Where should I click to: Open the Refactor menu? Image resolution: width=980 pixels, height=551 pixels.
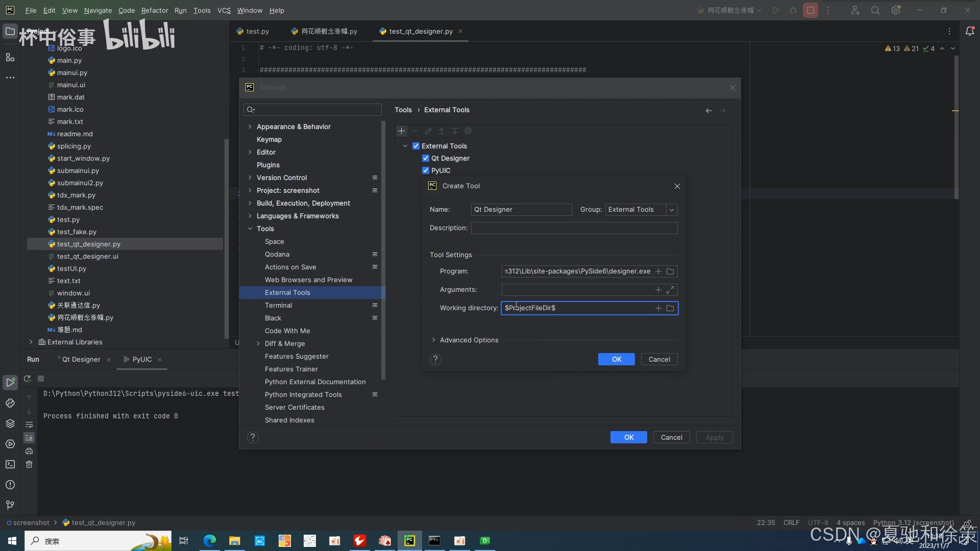click(x=154, y=10)
